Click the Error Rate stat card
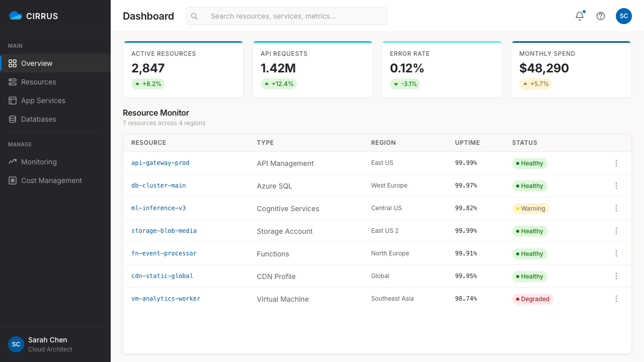Viewport: 644px width, 362px height. [x=442, y=69]
